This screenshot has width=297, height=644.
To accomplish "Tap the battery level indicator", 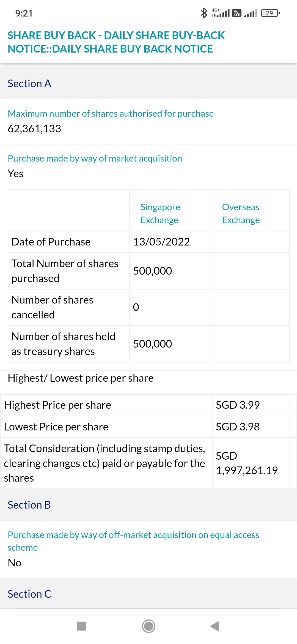I will [x=270, y=13].
